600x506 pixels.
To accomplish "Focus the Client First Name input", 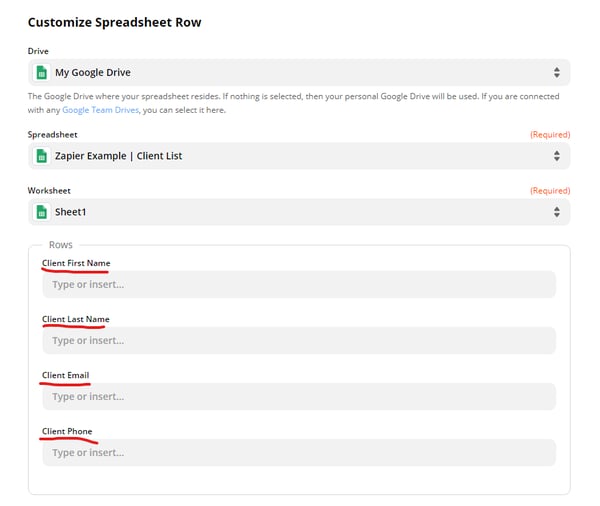I will tap(299, 284).
